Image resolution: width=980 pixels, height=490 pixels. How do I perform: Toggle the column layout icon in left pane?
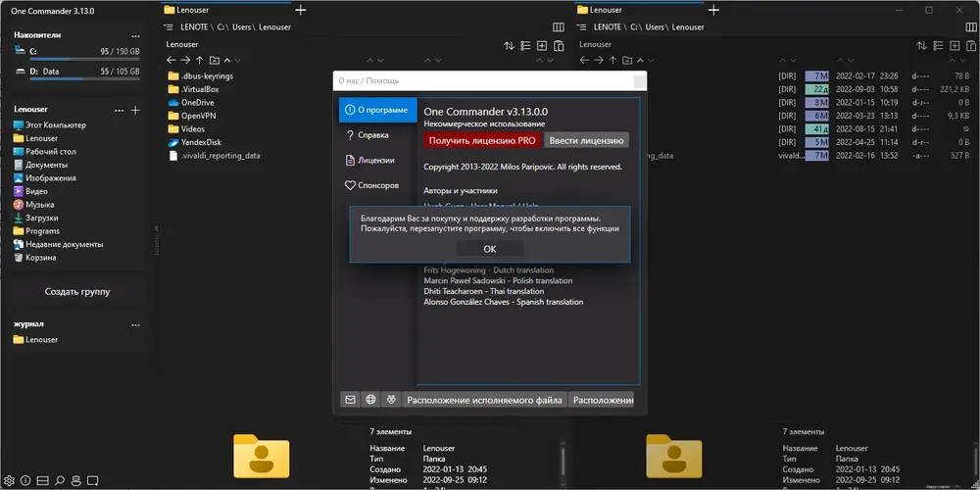click(559, 26)
